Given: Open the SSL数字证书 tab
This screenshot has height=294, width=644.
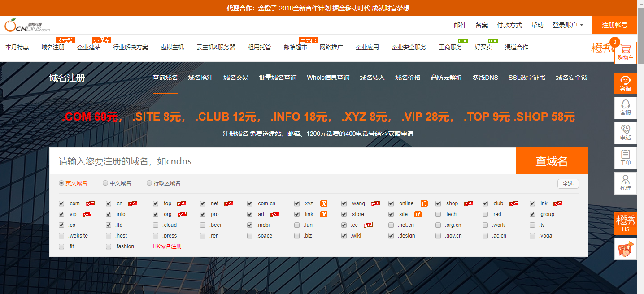Looking at the screenshot, I should pyautogui.click(x=527, y=78).
